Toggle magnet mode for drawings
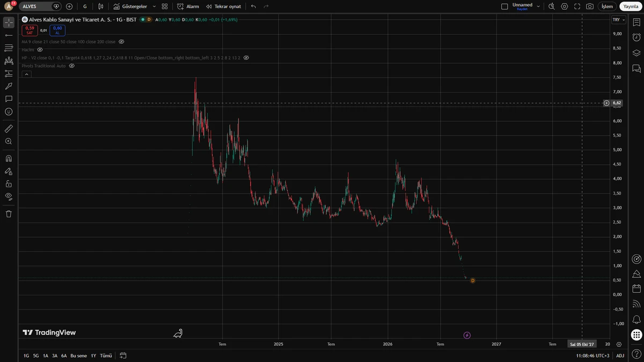The height and width of the screenshot is (362, 644). [x=9, y=159]
